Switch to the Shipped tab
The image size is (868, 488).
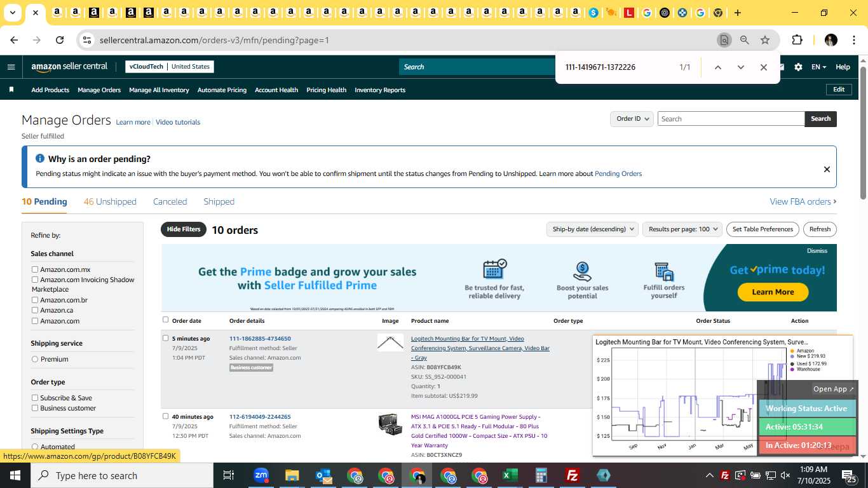click(x=219, y=201)
